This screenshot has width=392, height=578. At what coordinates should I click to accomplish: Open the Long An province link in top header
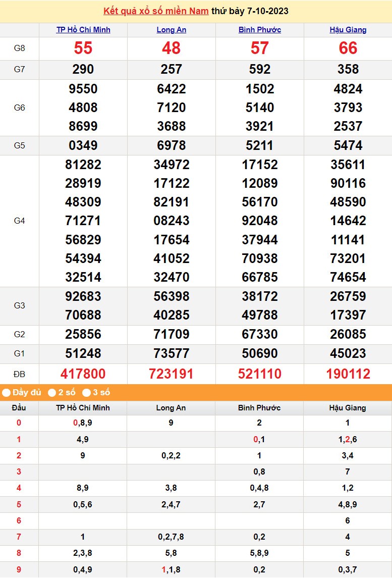[172, 30]
